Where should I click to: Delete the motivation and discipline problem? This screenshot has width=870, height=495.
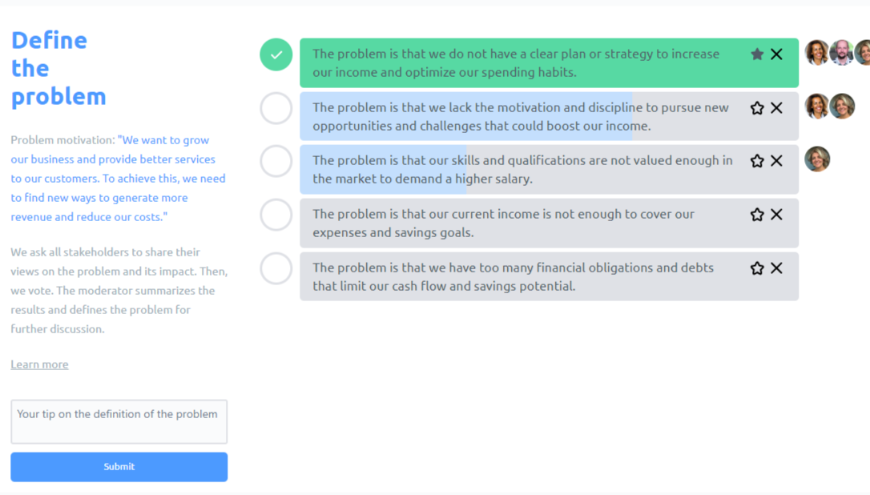tap(777, 108)
